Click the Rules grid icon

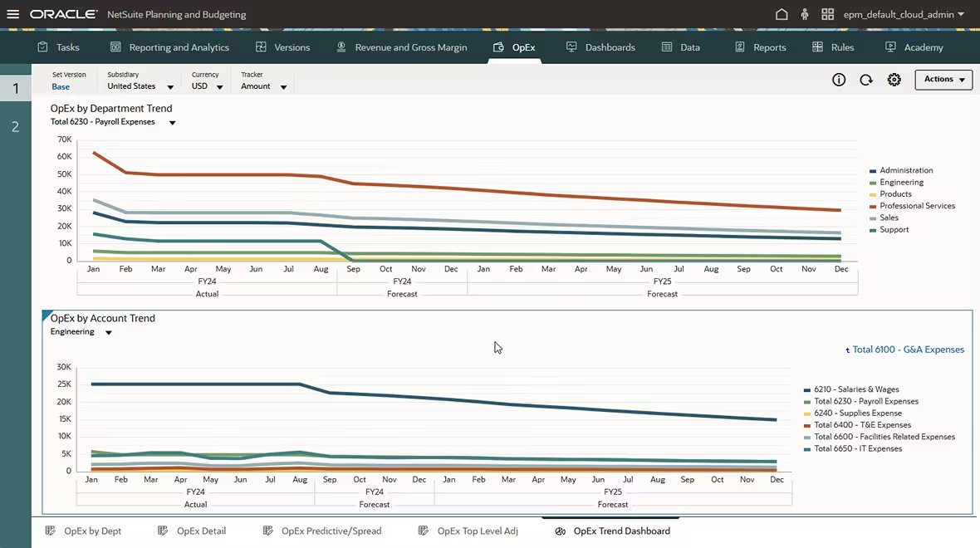pos(817,47)
